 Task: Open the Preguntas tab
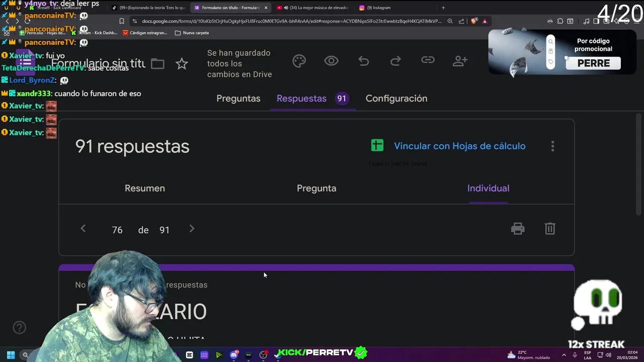click(x=238, y=99)
